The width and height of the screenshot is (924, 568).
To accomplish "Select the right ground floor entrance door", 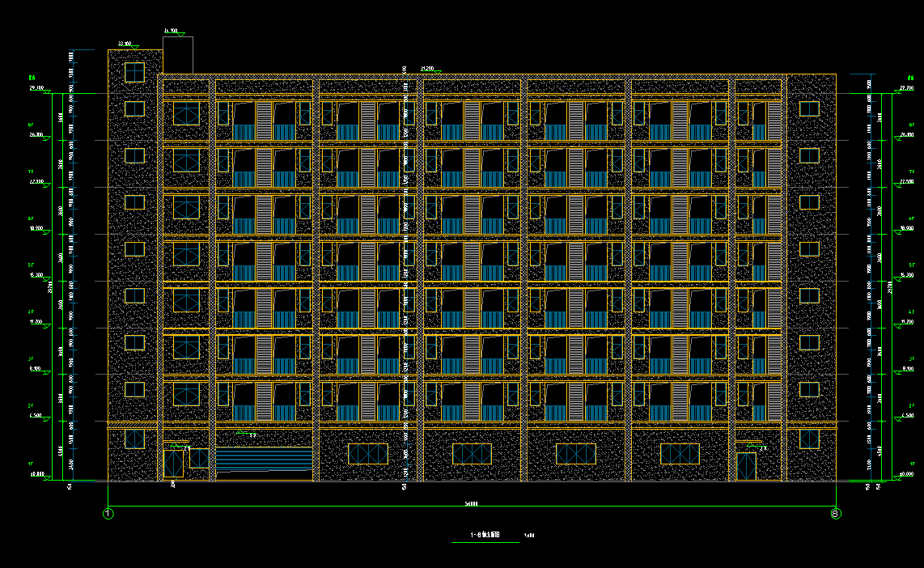I will click(746, 467).
